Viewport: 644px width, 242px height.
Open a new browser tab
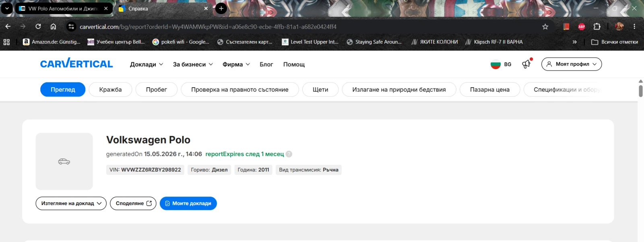click(x=221, y=8)
